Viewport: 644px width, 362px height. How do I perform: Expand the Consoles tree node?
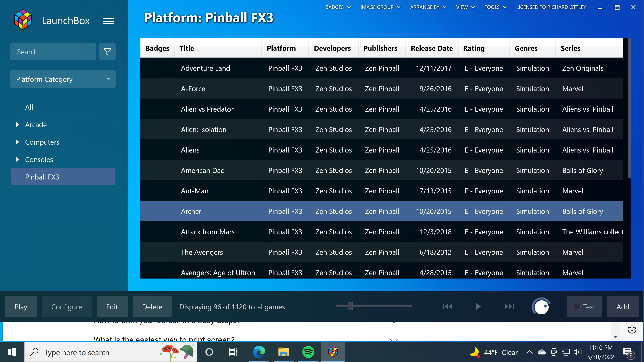tap(17, 159)
